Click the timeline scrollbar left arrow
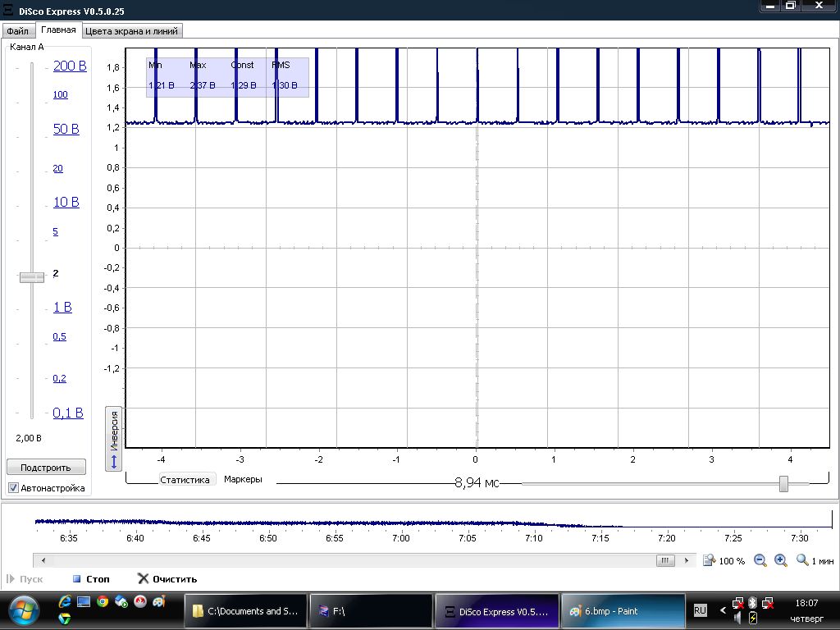 pyautogui.click(x=43, y=561)
